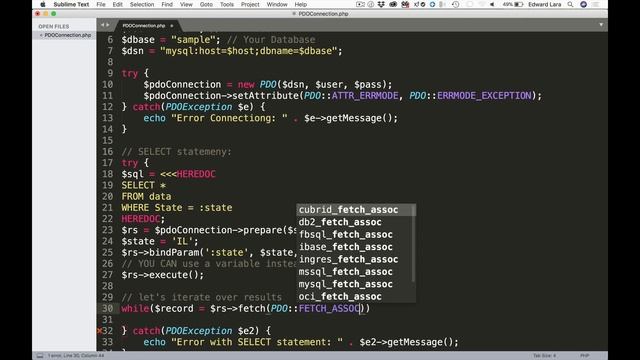Open the Project menu
Viewport: 640px width, 360px height.
[250, 4]
